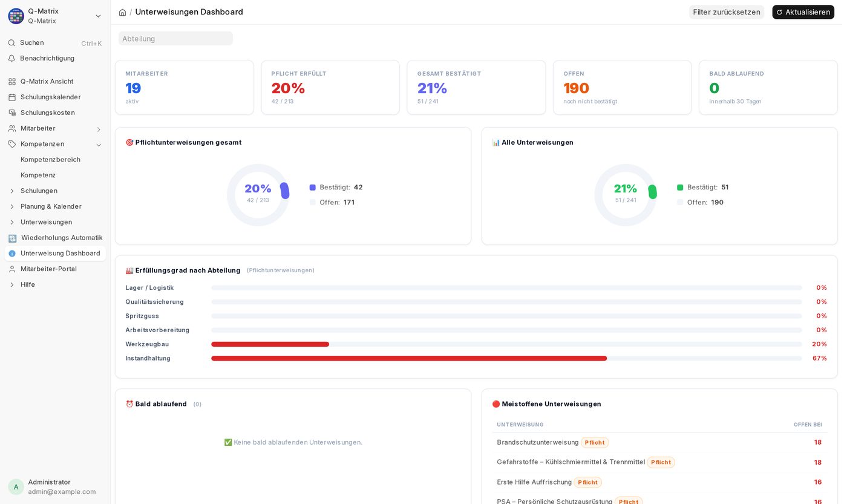Click the purple 20% donut chart
The image size is (847, 504).
(258, 195)
